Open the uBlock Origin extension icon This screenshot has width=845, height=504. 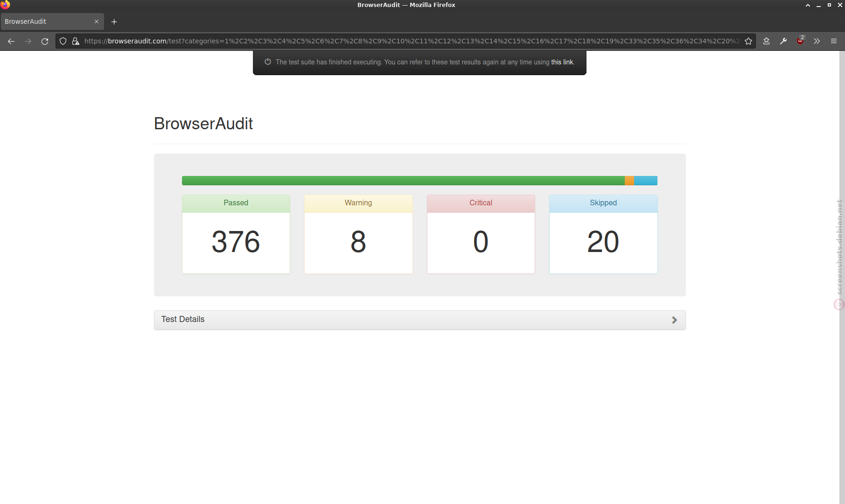[800, 41]
